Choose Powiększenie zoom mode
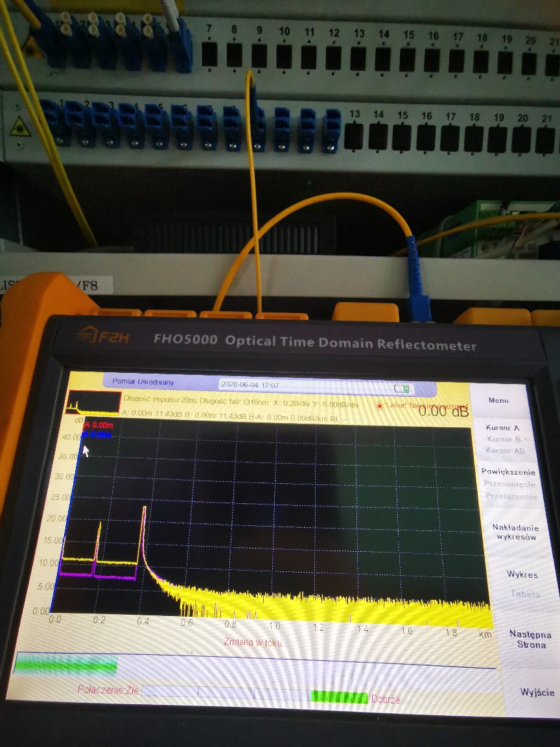Viewport: 560px width, 747px height. (508, 471)
